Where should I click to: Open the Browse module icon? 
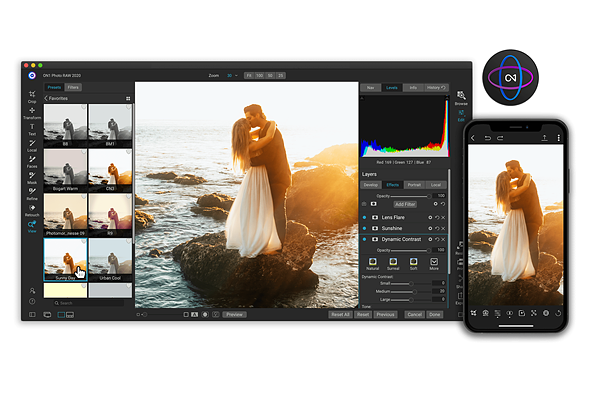coord(461,97)
